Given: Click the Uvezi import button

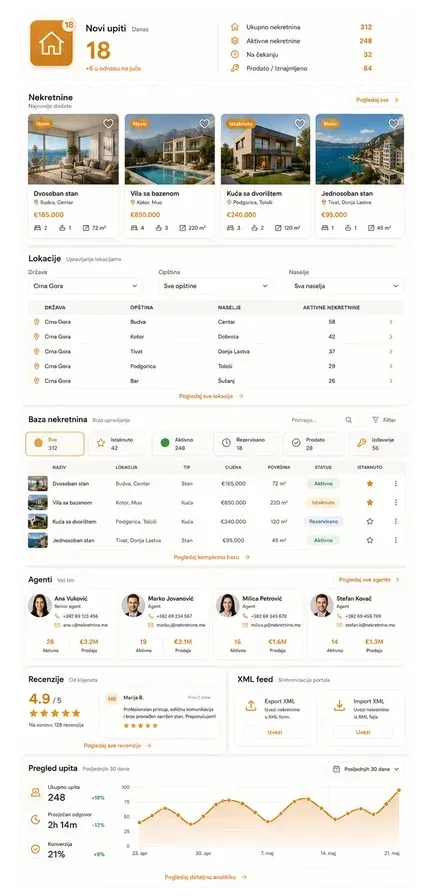Looking at the screenshot, I should click(363, 732).
